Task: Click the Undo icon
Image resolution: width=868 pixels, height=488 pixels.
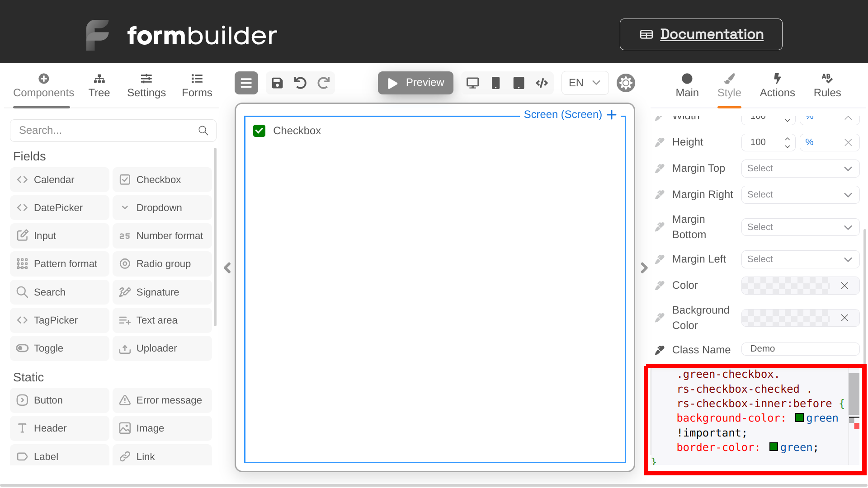Action: 301,83
